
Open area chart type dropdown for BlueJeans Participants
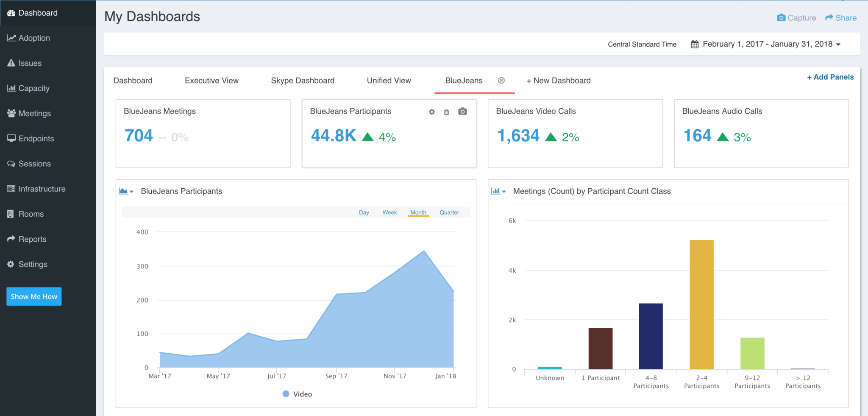coord(126,191)
